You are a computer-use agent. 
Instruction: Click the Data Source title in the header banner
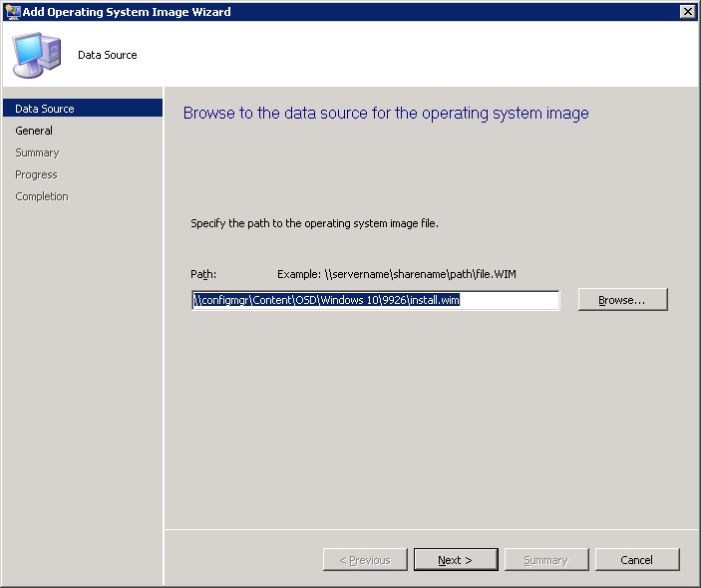point(108,55)
